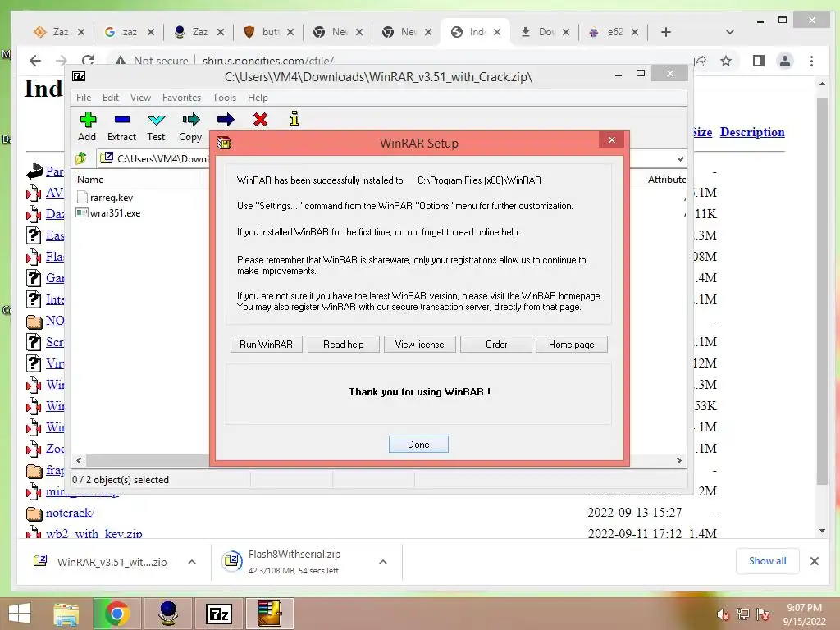Close the e62 Chrome tab

(635, 32)
